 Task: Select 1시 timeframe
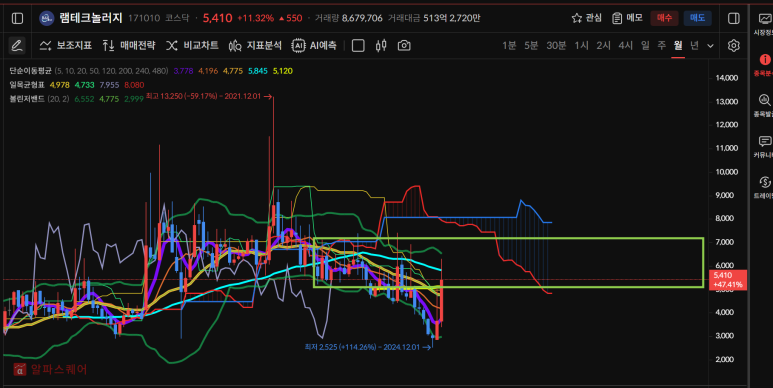[581, 45]
